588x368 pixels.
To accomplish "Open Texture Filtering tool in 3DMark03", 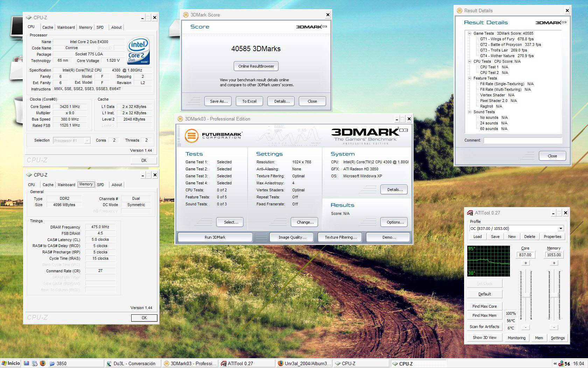I will pos(341,237).
